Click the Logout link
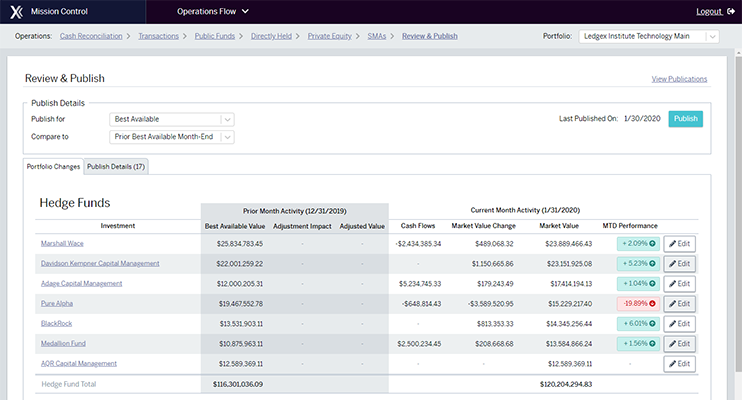The height and width of the screenshot is (400, 742). coord(709,11)
